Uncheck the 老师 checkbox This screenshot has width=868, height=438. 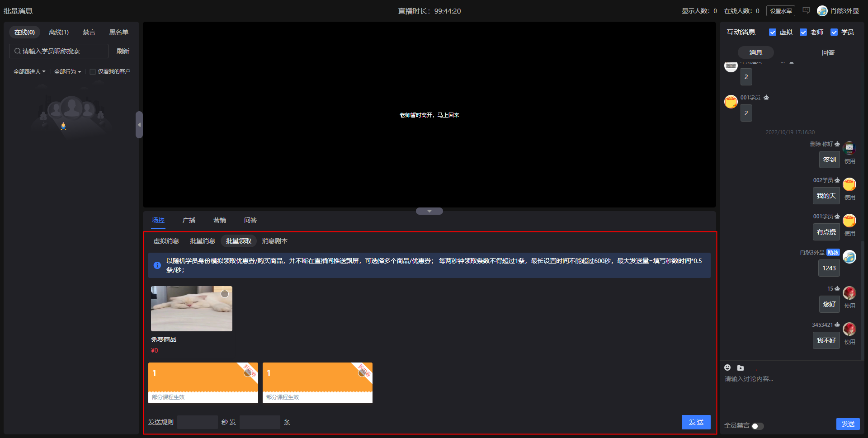804,32
